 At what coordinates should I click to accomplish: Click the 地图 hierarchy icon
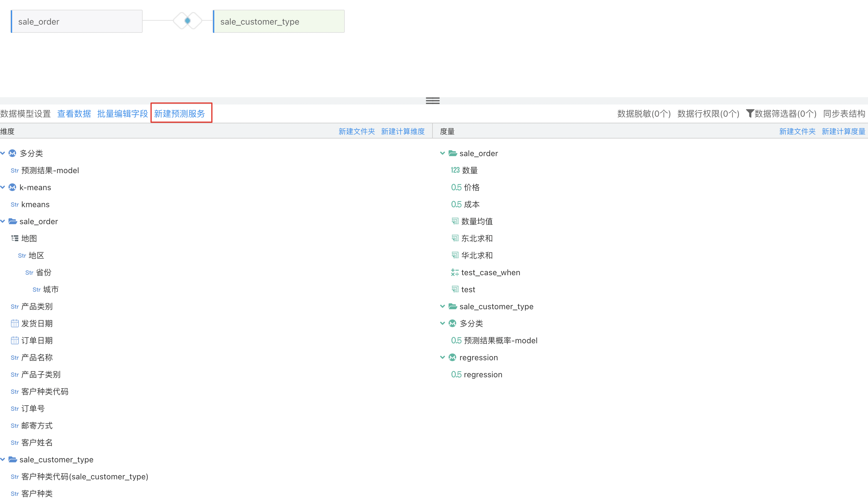[15, 238]
